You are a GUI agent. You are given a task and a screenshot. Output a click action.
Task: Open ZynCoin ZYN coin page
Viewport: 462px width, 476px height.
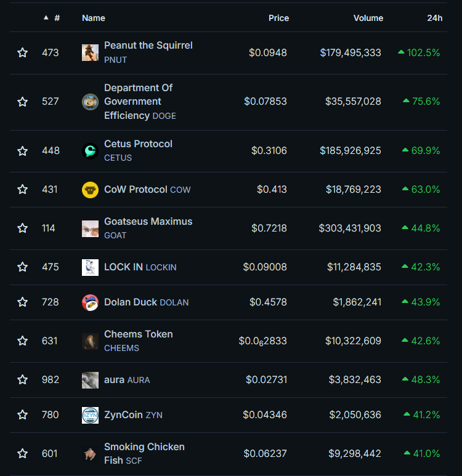pyautogui.click(x=133, y=414)
